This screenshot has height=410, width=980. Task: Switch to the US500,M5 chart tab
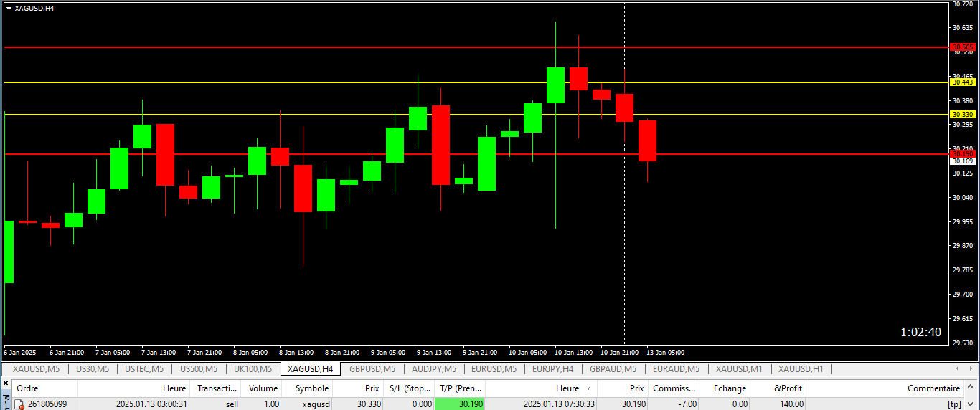(x=198, y=369)
